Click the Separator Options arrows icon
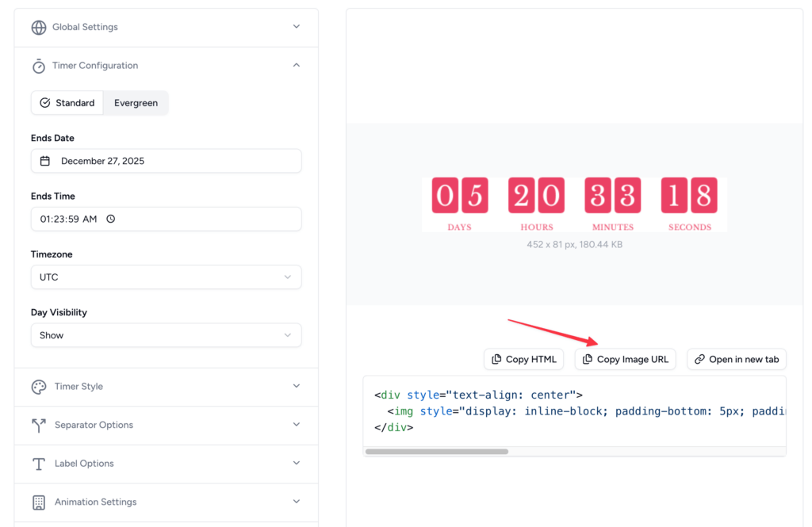812x527 pixels. pyautogui.click(x=39, y=426)
